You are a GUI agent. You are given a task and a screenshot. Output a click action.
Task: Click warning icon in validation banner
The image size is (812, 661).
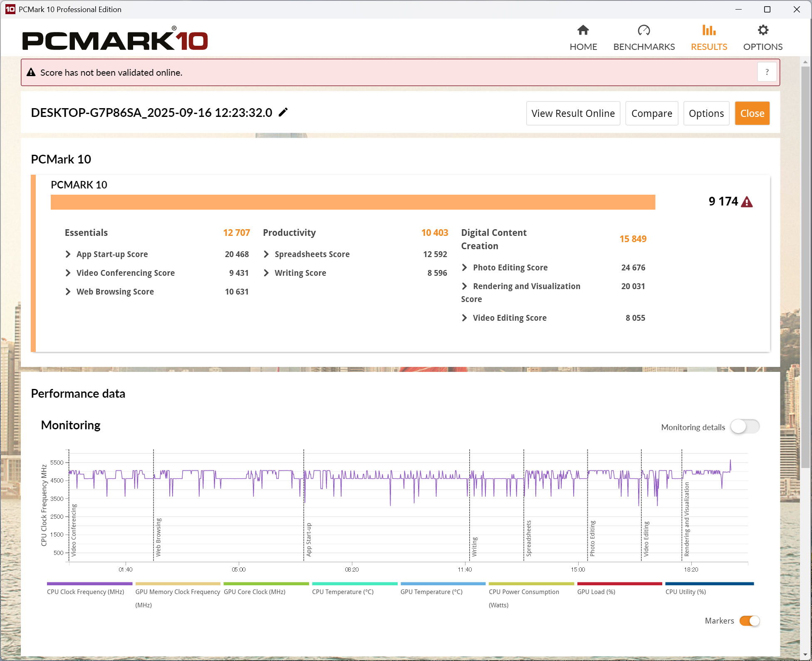pos(31,72)
